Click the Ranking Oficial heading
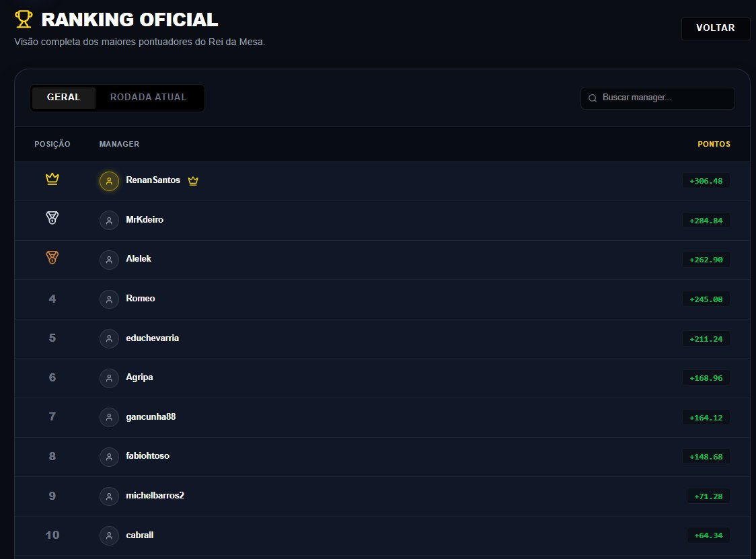 [130, 20]
